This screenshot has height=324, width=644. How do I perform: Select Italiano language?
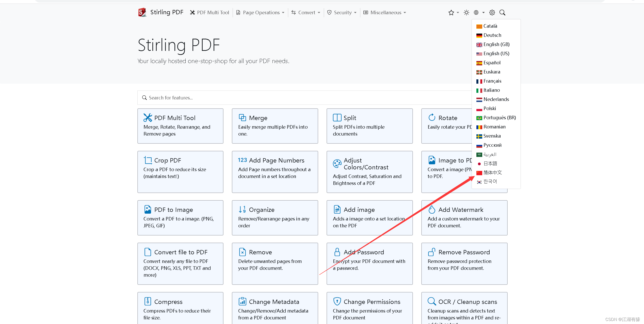point(496,90)
